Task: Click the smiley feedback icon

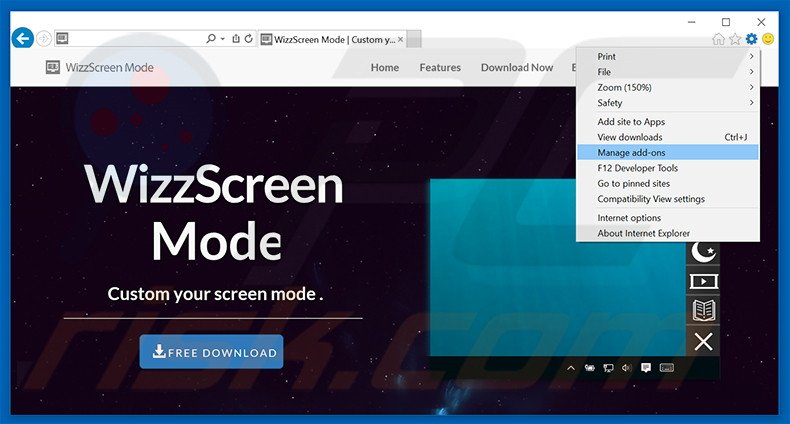Action: [x=768, y=39]
